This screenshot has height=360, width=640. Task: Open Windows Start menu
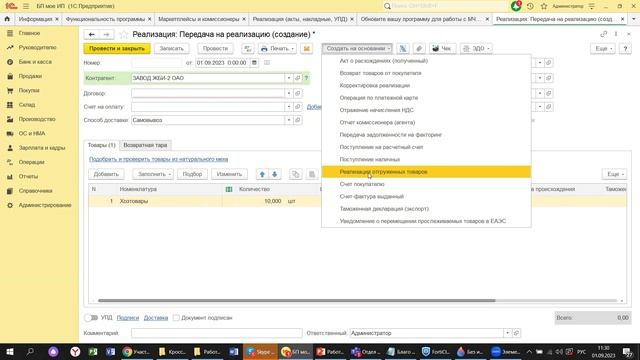[x=9, y=351]
